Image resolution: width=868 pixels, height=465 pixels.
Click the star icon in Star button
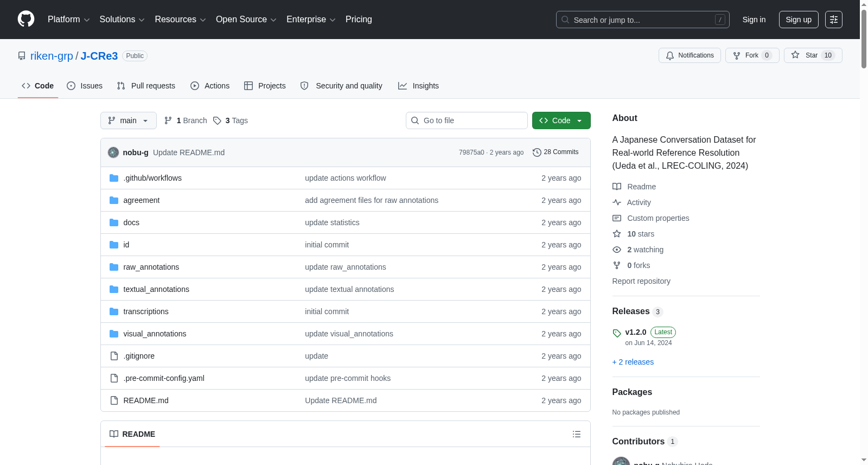coord(795,55)
